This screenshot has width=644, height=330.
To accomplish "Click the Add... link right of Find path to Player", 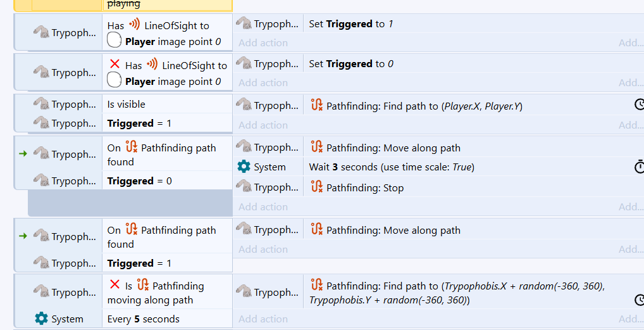I will coord(631,125).
